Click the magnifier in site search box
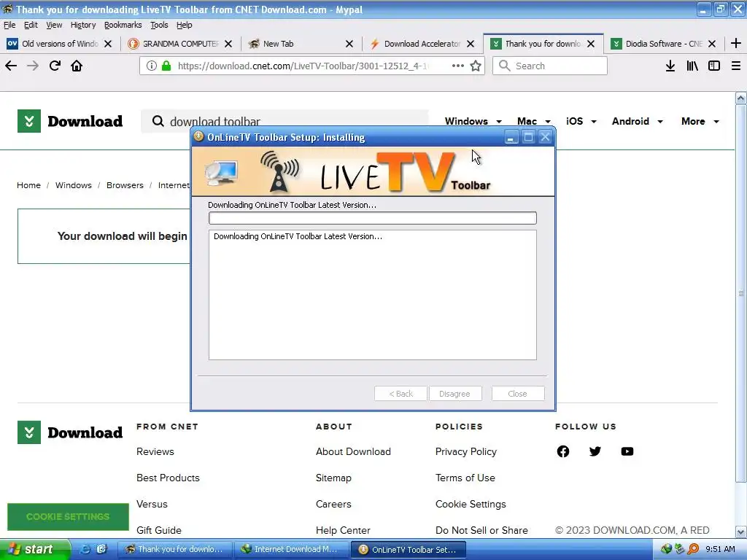Viewport: 747px width, 560px height. [158, 122]
